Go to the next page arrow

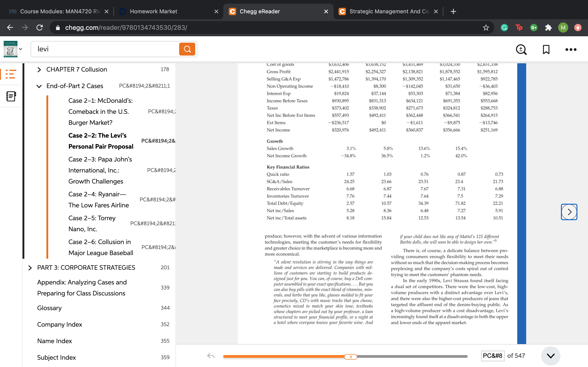pyautogui.click(x=569, y=212)
